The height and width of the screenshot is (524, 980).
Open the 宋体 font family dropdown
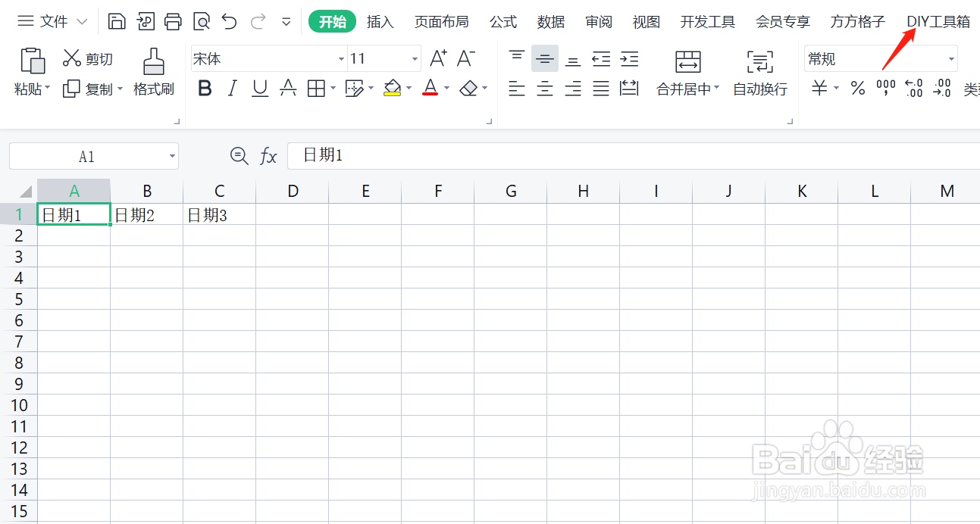340,58
